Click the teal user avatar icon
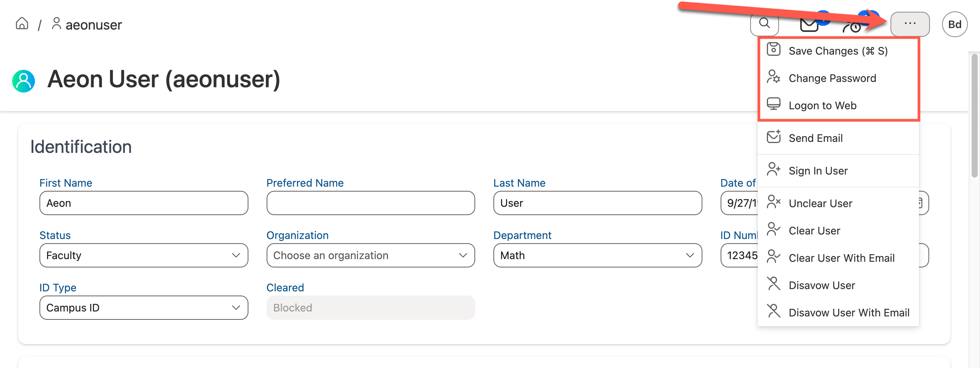The width and height of the screenshot is (980, 368). coord(24,81)
